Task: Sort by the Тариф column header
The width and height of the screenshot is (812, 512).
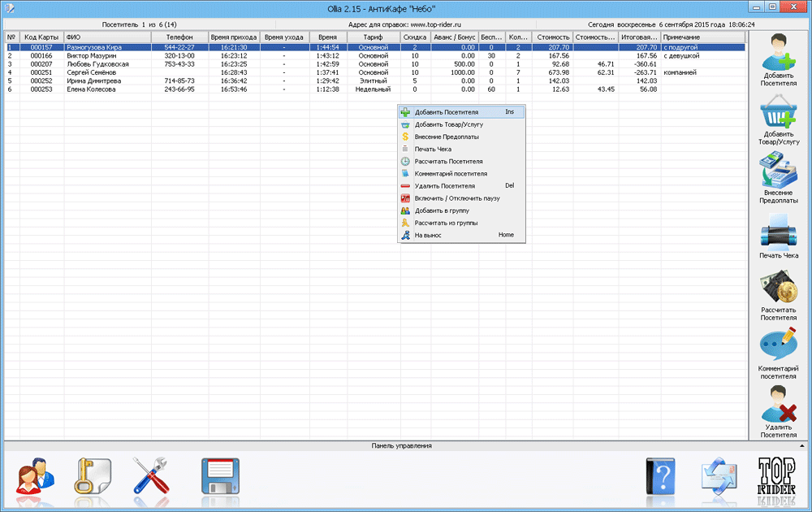Action: (x=374, y=37)
